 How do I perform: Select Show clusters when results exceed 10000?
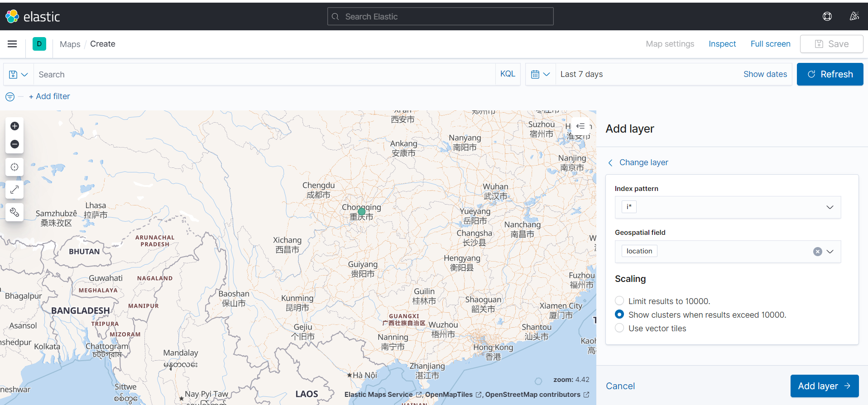tap(619, 314)
